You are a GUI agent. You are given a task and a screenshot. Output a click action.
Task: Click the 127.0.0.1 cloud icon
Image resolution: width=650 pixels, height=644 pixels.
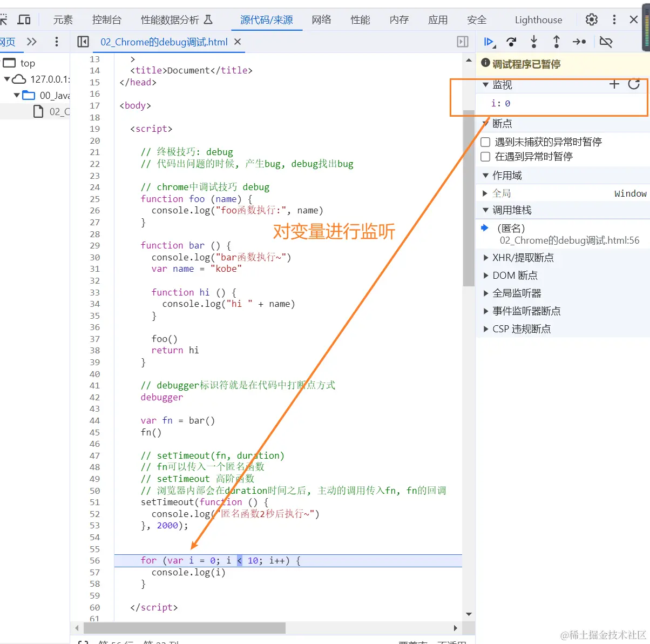point(19,79)
